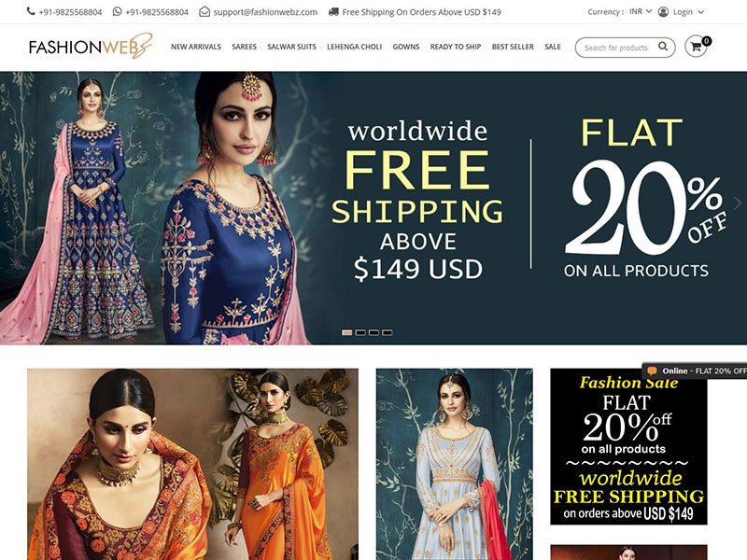The width and height of the screenshot is (747, 560).
Task: Click the user account icon
Action: [663, 11]
